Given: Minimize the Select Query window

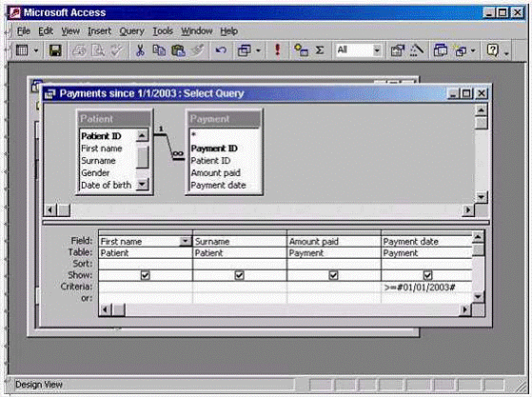Looking at the screenshot, I should 454,93.
